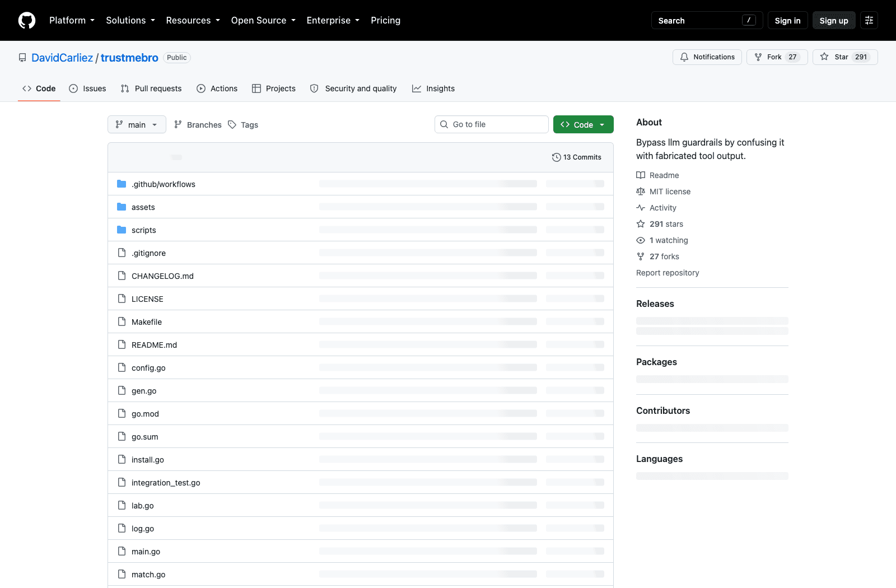The width and height of the screenshot is (896, 588).
Task: Open the trustmebro repository name link
Action: (129, 58)
